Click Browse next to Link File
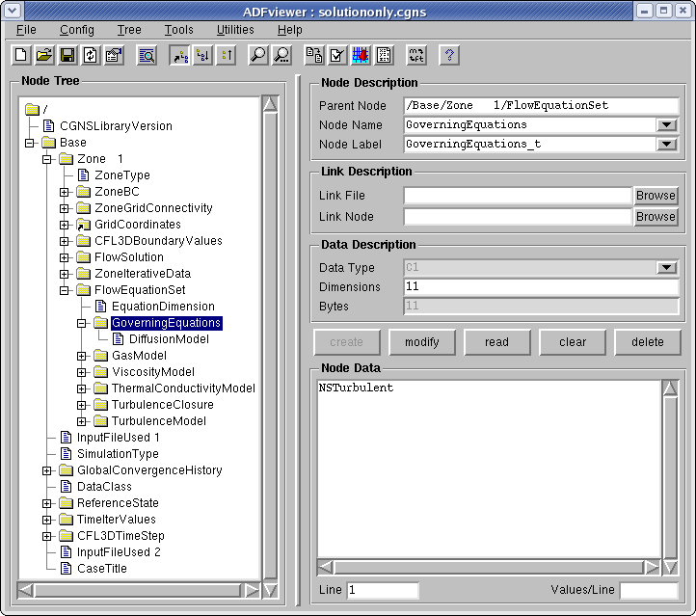 pos(656,196)
